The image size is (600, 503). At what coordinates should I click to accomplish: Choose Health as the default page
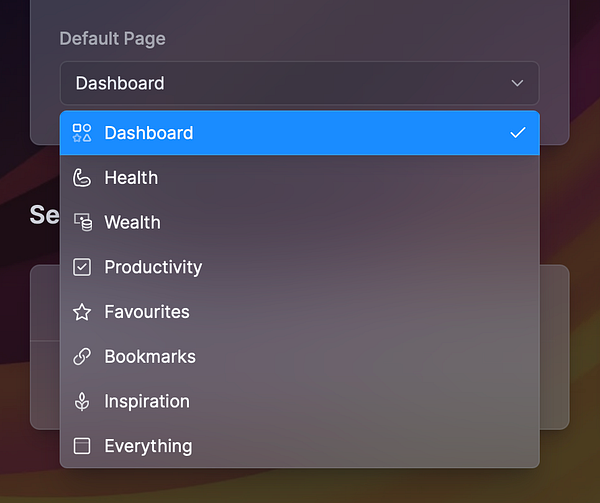tap(131, 178)
